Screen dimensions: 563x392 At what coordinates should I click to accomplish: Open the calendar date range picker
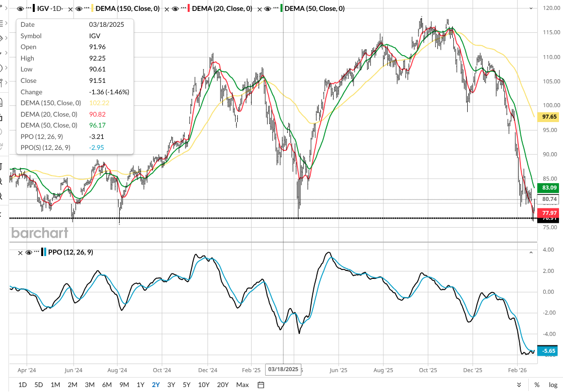(x=261, y=385)
